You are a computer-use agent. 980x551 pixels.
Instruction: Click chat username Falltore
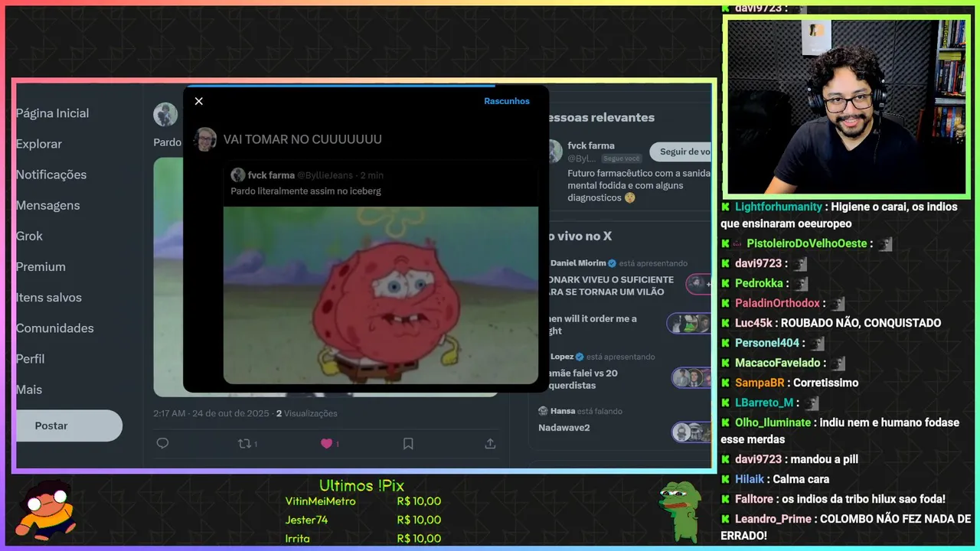(754, 499)
